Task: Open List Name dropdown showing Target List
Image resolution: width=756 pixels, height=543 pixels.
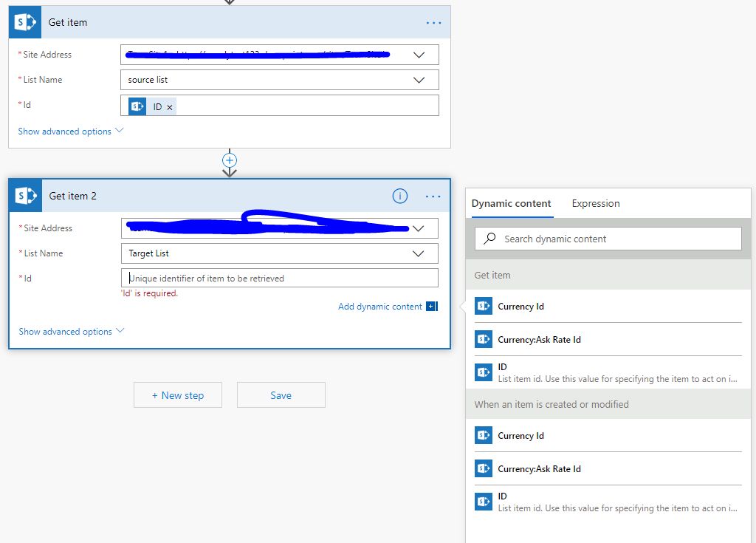Action: [x=418, y=253]
